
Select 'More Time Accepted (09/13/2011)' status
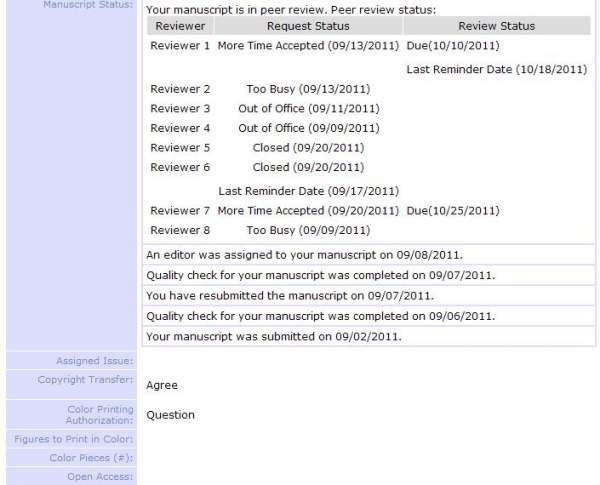pyautogui.click(x=308, y=46)
